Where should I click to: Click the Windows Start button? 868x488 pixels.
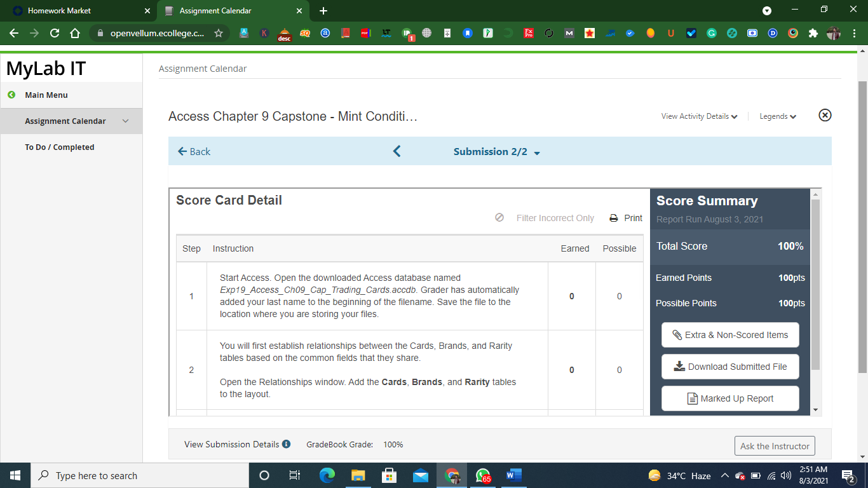(x=15, y=475)
